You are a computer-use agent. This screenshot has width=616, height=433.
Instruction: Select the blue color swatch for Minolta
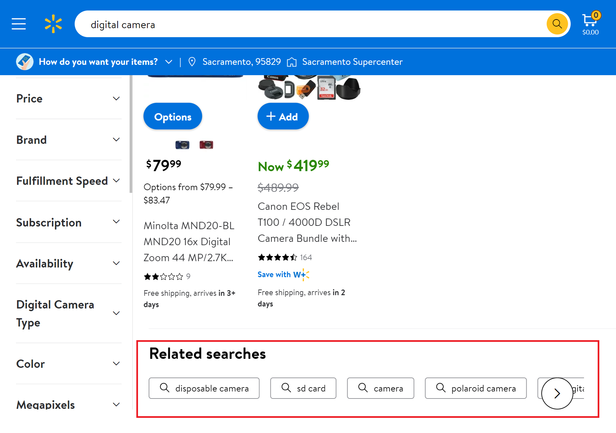(x=182, y=145)
